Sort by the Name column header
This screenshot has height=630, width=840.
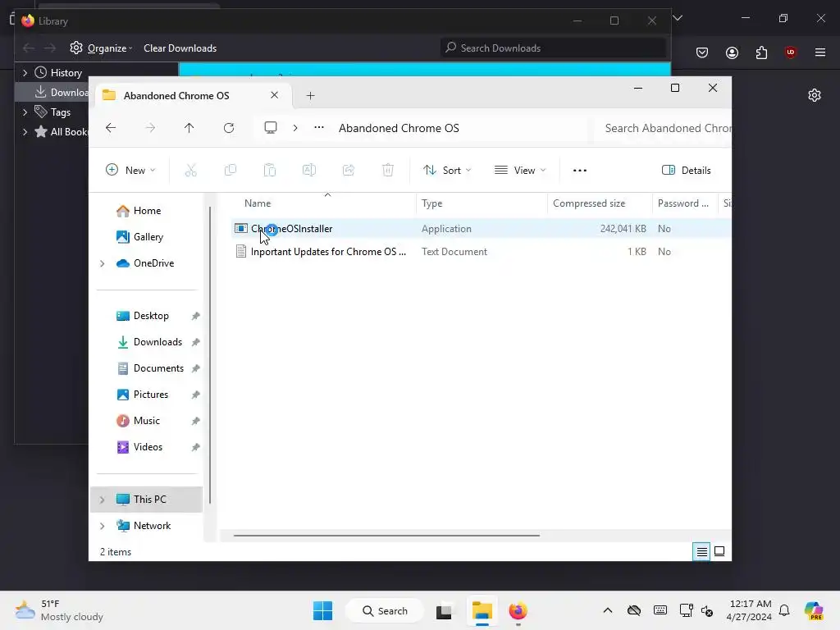tap(325, 203)
